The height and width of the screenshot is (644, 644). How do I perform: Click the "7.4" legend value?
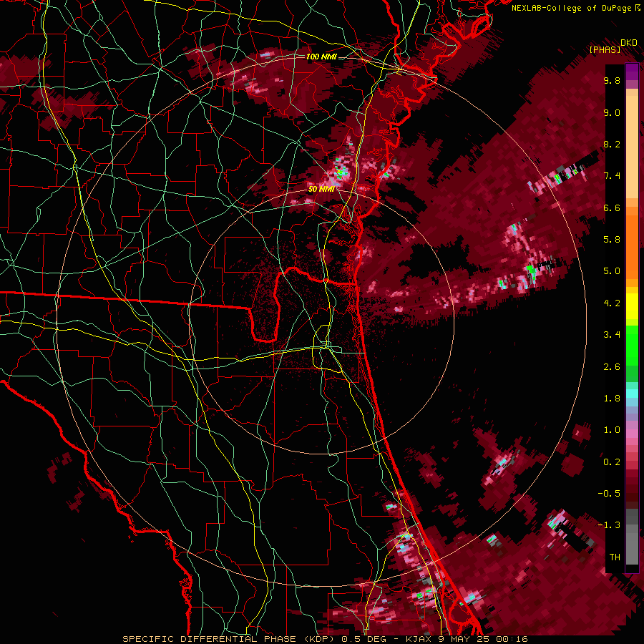click(x=612, y=176)
